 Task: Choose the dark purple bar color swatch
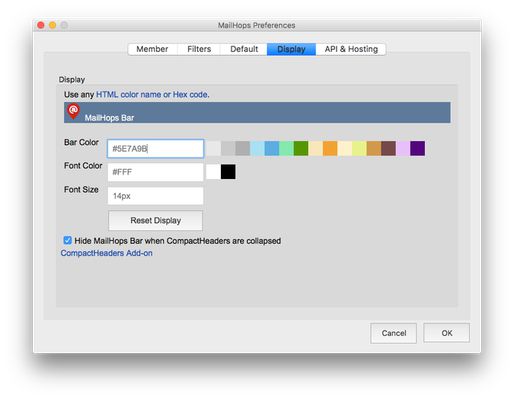pos(418,148)
